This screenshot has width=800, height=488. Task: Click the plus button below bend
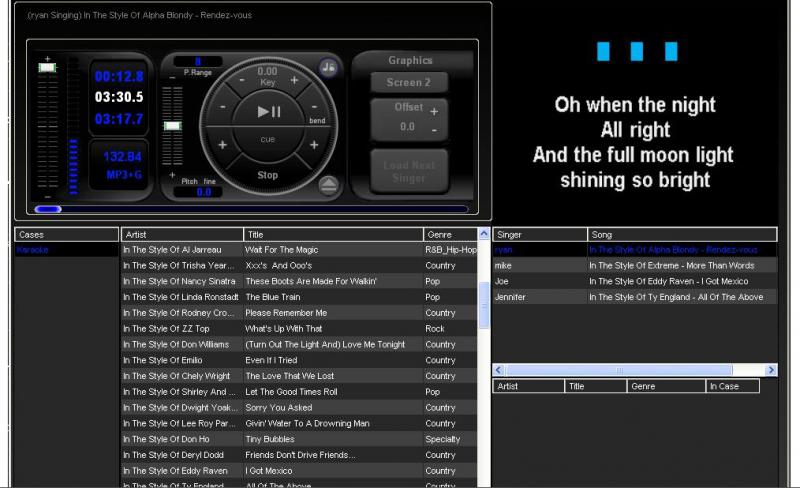314,145
